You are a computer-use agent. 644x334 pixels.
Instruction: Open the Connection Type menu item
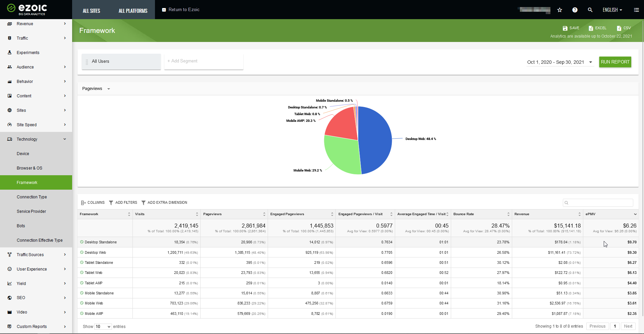coord(32,197)
